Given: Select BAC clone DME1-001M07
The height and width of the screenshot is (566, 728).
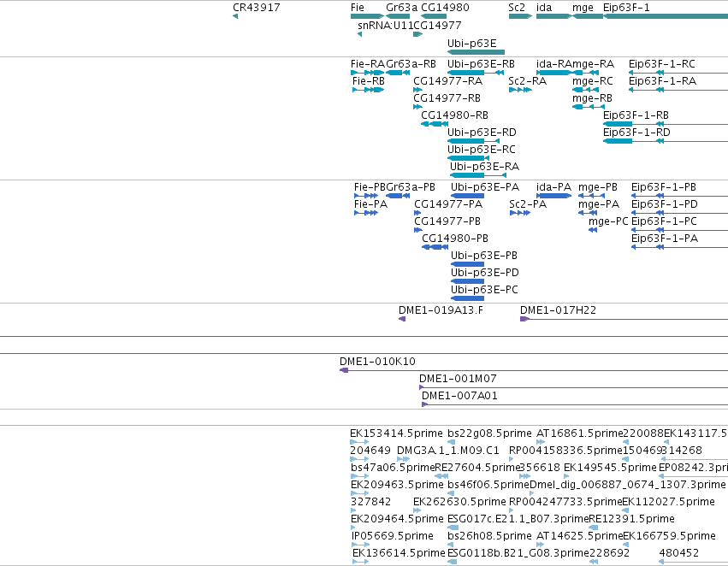Looking at the screenshot, I should [573, 387].
